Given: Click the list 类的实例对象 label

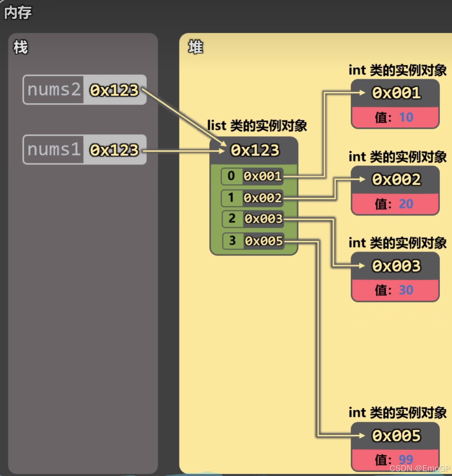Looking at the screenshot, I should click(x=257, y=126).
